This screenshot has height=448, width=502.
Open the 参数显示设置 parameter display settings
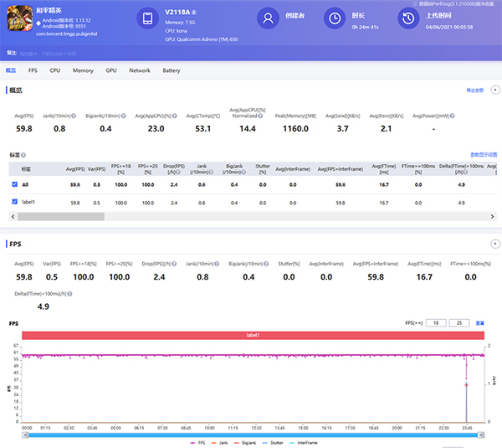(483, 155)
